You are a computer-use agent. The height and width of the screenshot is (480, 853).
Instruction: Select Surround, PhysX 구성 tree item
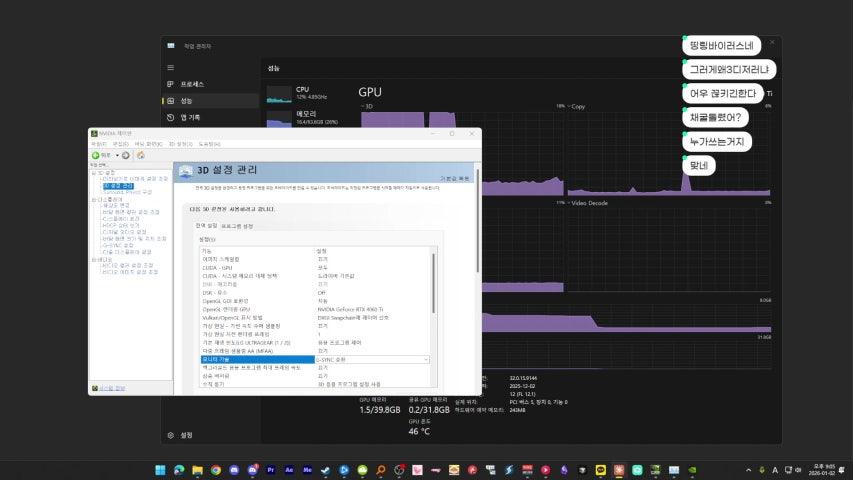click(127, 192)
